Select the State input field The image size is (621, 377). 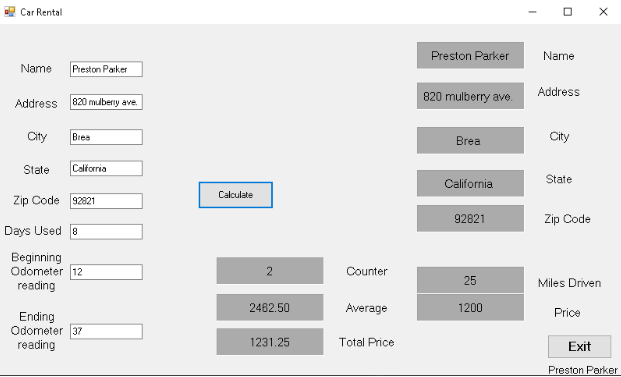pos(106,168)
